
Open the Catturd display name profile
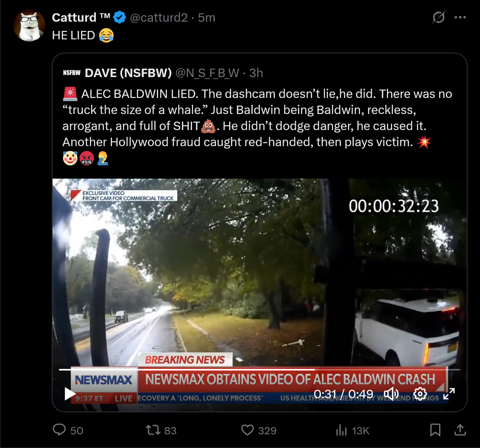coord(81,17)
